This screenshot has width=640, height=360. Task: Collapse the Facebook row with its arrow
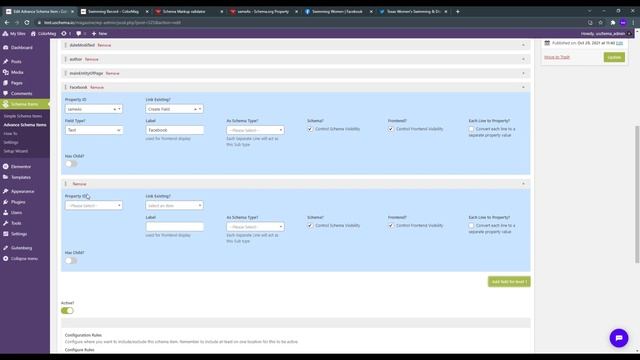(x=523, y=87)
